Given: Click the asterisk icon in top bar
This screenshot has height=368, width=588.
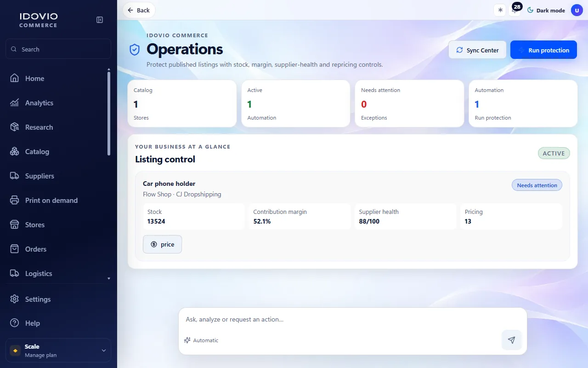Looking at the screenshot, I should 500,10.
